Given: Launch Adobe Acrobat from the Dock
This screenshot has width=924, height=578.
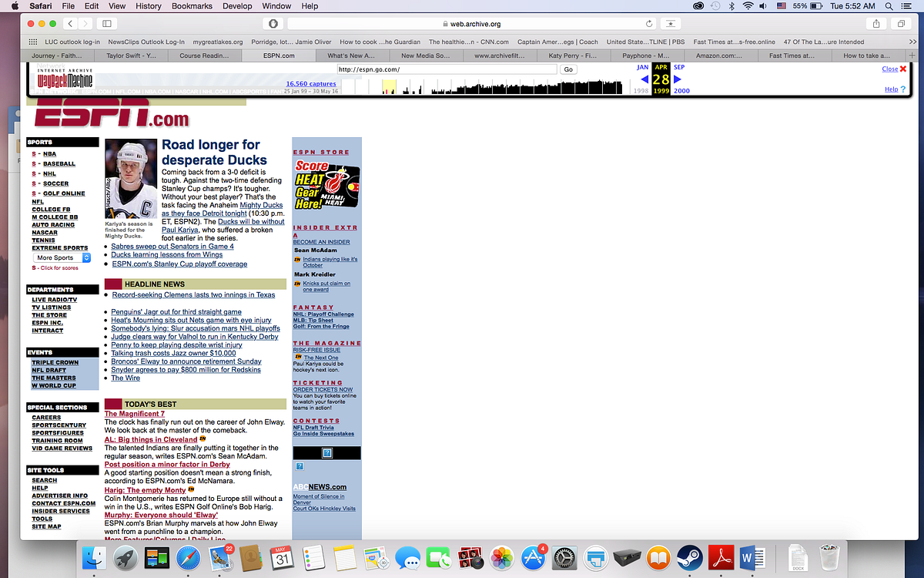Looking at the screenshot, I should coord(721,559).
